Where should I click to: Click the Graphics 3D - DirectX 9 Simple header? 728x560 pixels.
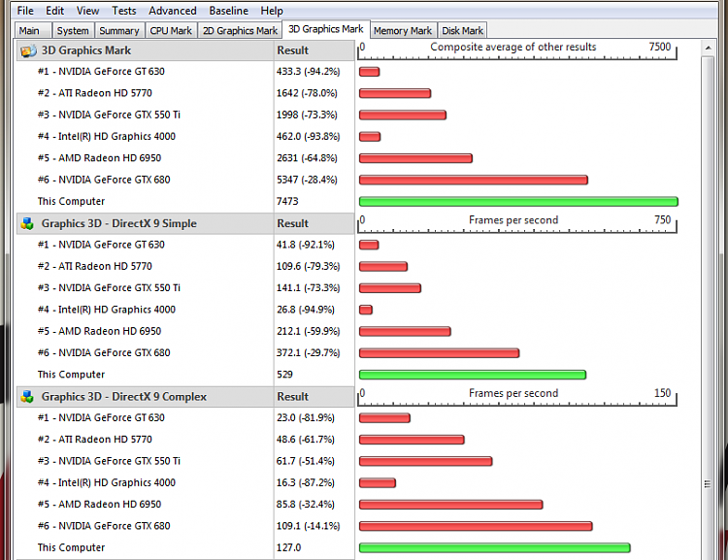(145, 224)
